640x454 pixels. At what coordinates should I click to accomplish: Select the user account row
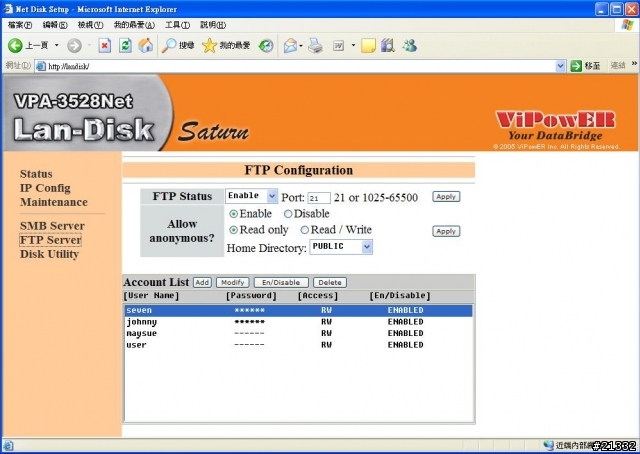(298, 345)
